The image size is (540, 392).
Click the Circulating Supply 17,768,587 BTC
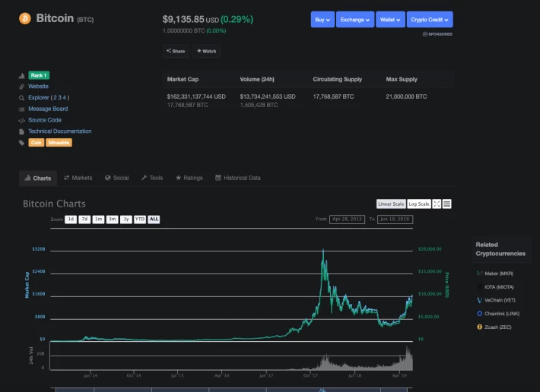pyautogui.click(x=333, y=96)
